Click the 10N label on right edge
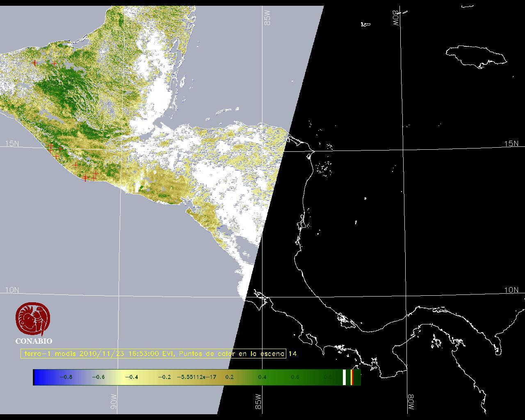The height and width of the screenshot is (420, 525). coord(511,290)
